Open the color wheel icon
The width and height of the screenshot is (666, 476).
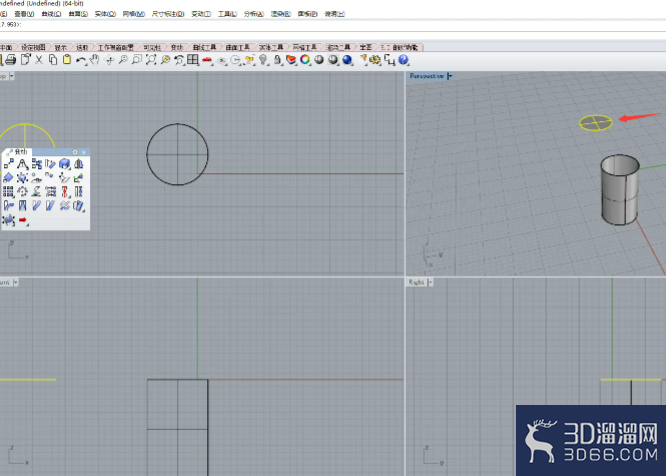pyautogui.click(x=305, y=60)
